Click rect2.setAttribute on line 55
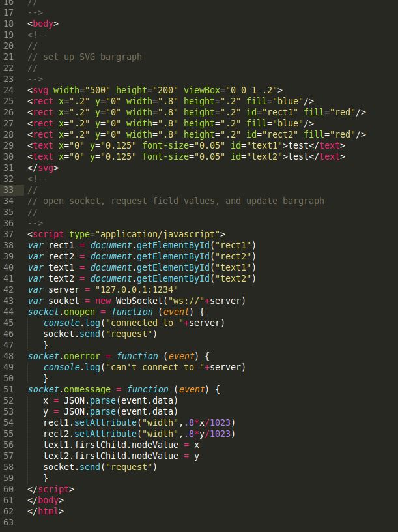Screen dimensions: 398x532 (90, 434)
